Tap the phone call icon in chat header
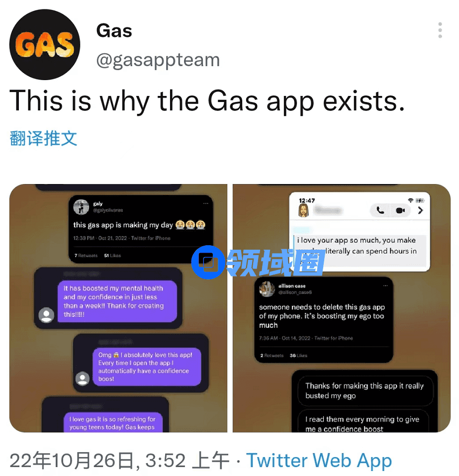The height and width of the screenshot is (476, 459). pyautogui.click(x=380, y=210)
